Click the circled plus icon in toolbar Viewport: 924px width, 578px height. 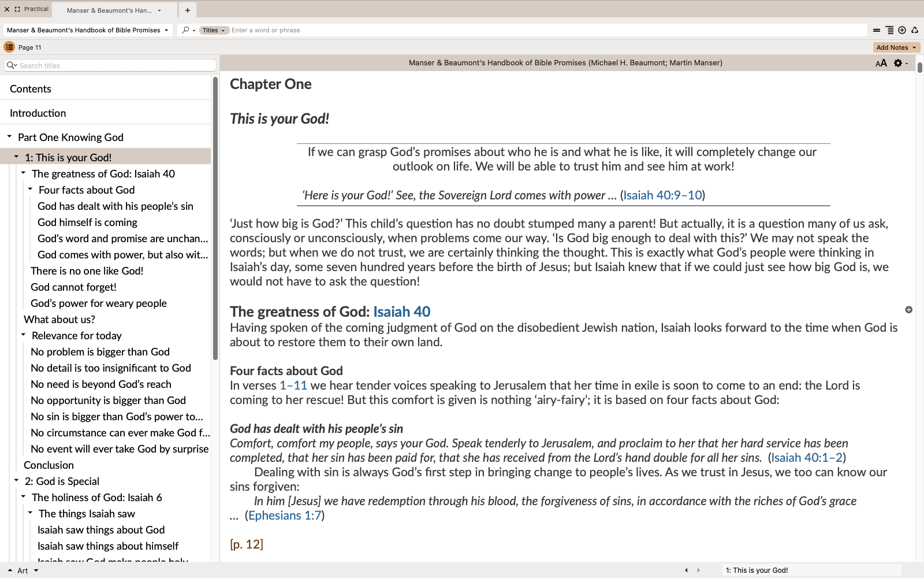click(x=902, y=30)
